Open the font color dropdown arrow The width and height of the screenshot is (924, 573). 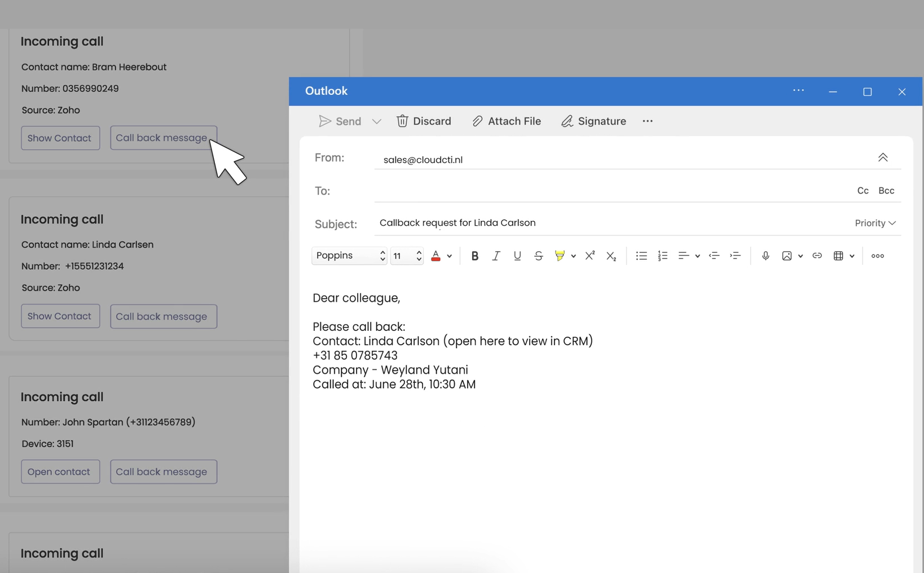point(450,256)
